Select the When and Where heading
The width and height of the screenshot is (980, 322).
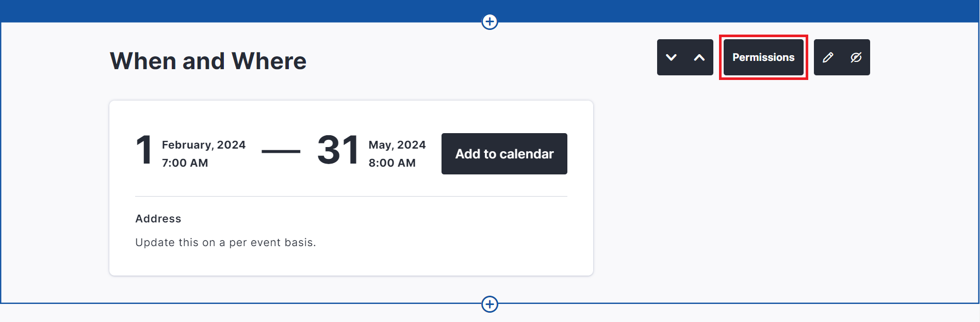(208, 61)
